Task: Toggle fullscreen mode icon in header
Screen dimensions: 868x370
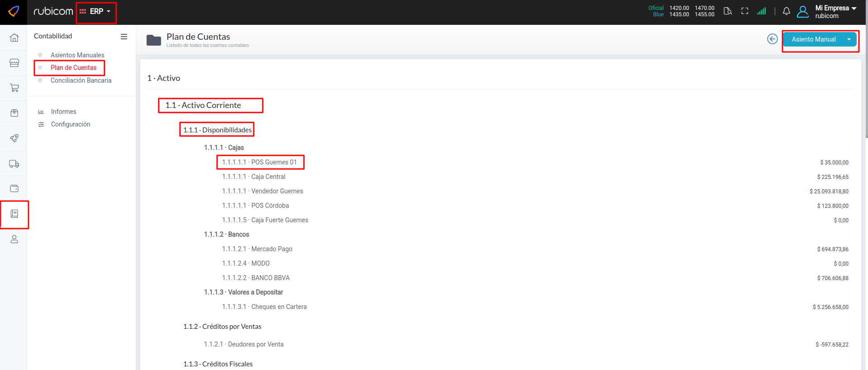Action: (x=745, y=11)
